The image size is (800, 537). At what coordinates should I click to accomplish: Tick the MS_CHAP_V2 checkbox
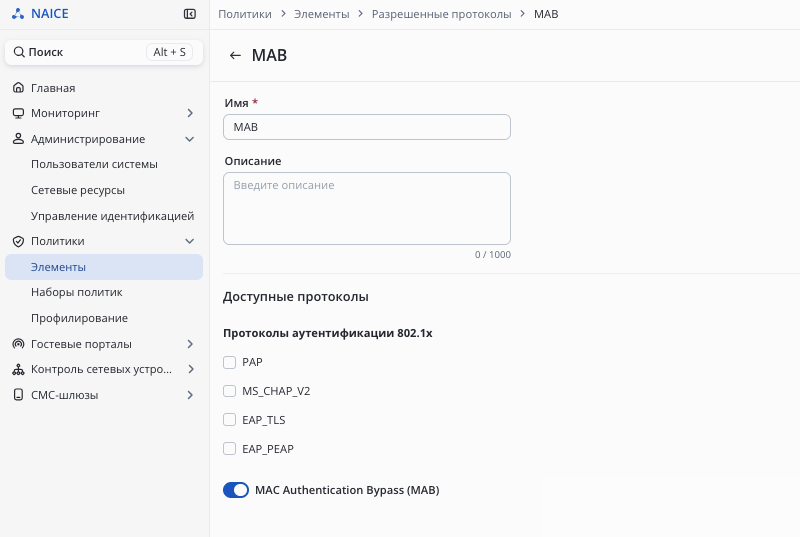pos(229,391)
